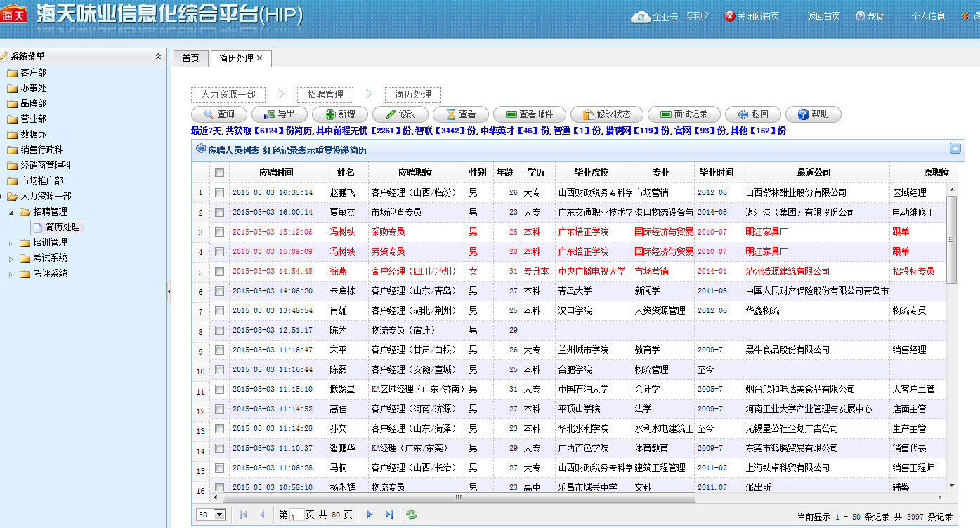The image size is (980, 528).
Task: Click 招聘管理 breadcrumb
Action: pyautogui.click(x=325, y=94)
